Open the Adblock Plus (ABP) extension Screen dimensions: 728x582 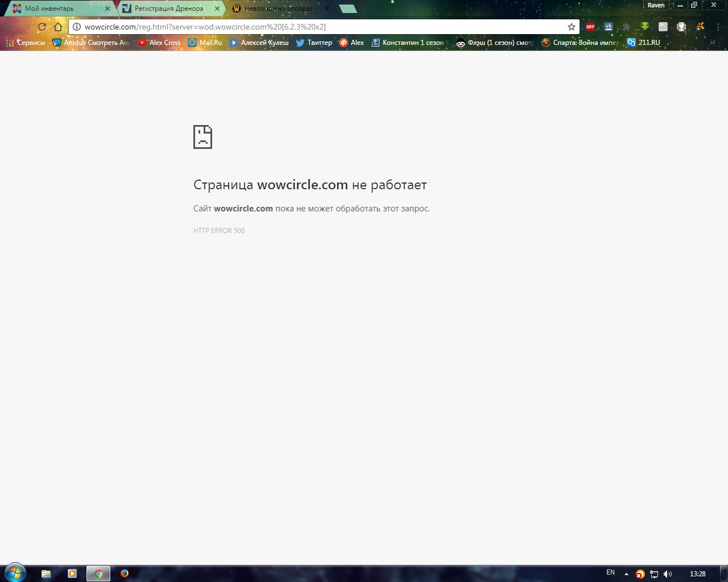[x=590, y=27]
